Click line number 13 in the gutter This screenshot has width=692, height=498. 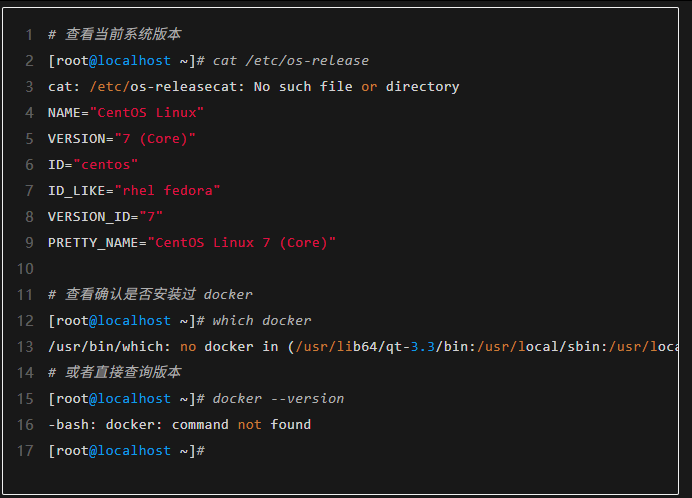point(25,347)
